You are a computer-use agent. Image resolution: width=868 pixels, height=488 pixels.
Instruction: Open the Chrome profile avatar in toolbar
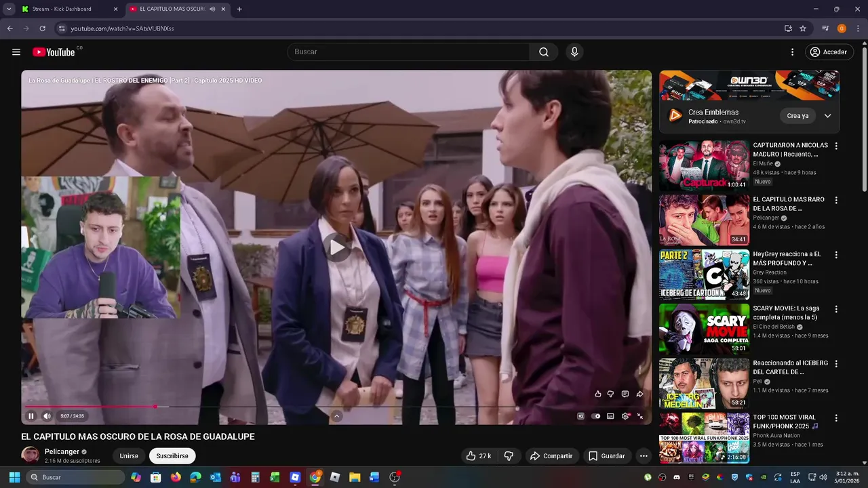(x=842, y=28)
